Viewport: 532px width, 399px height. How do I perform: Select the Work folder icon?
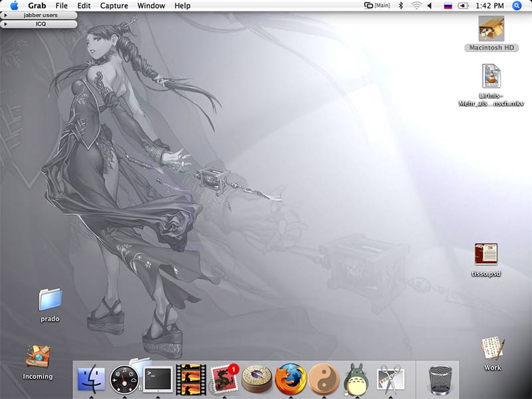click(493, 348)
